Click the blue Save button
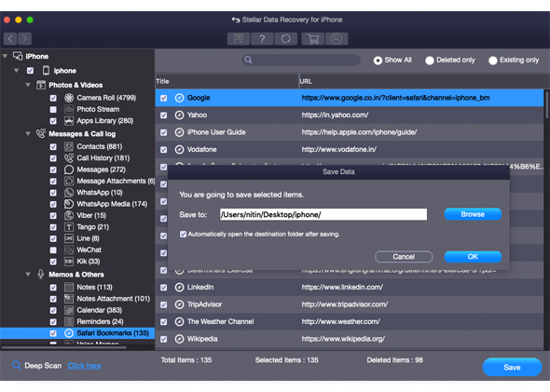 pos(512,367)
